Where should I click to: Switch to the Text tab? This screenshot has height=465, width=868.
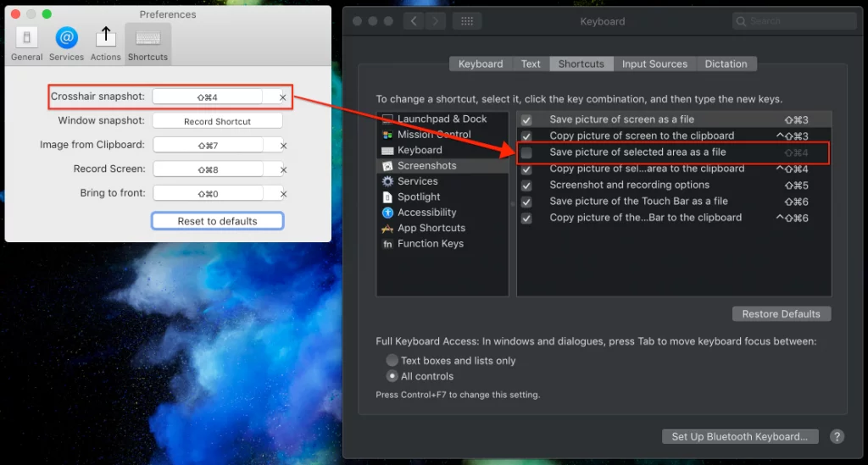(531, 64)
